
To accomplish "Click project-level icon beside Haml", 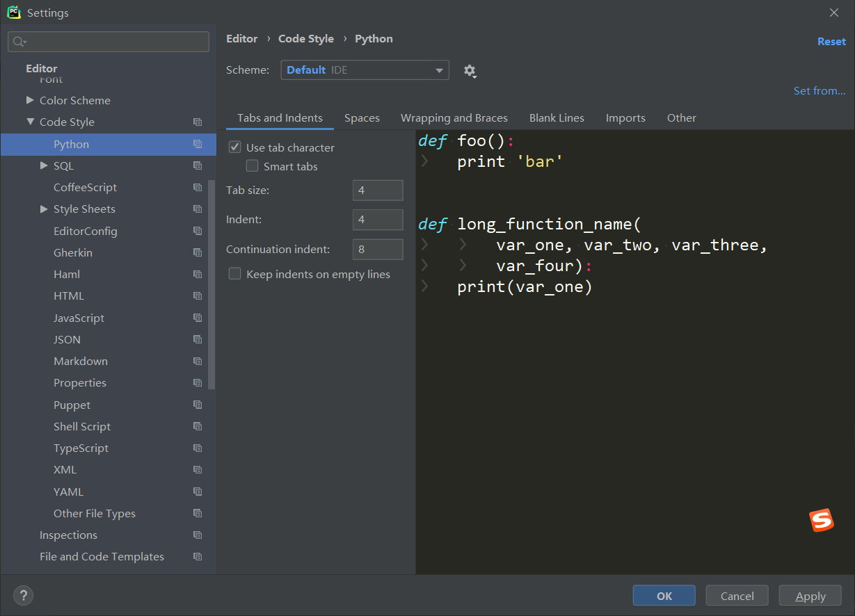I will coord(198,275).
